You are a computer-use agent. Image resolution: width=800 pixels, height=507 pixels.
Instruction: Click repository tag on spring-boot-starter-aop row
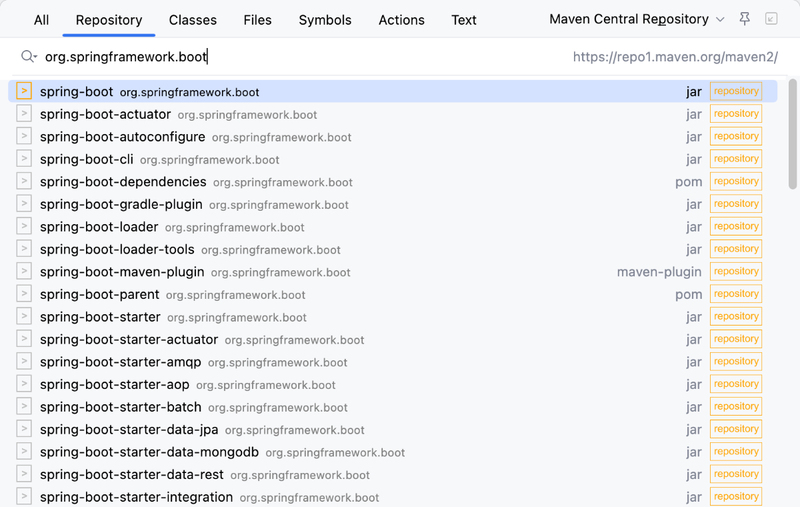(x=736, y=384)
